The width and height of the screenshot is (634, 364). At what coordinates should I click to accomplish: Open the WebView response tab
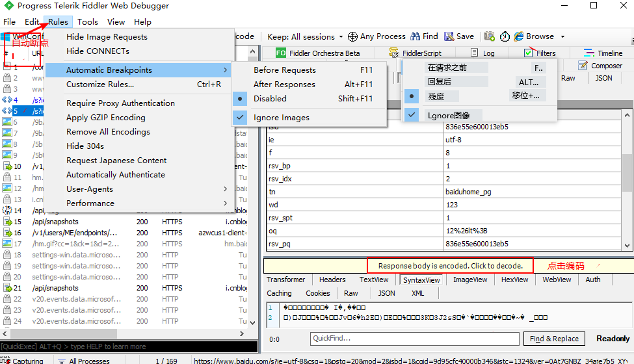coord(557,279)
